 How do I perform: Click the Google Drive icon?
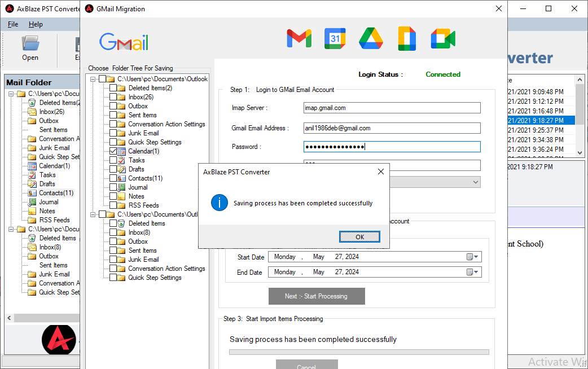(x=371, y=38)
